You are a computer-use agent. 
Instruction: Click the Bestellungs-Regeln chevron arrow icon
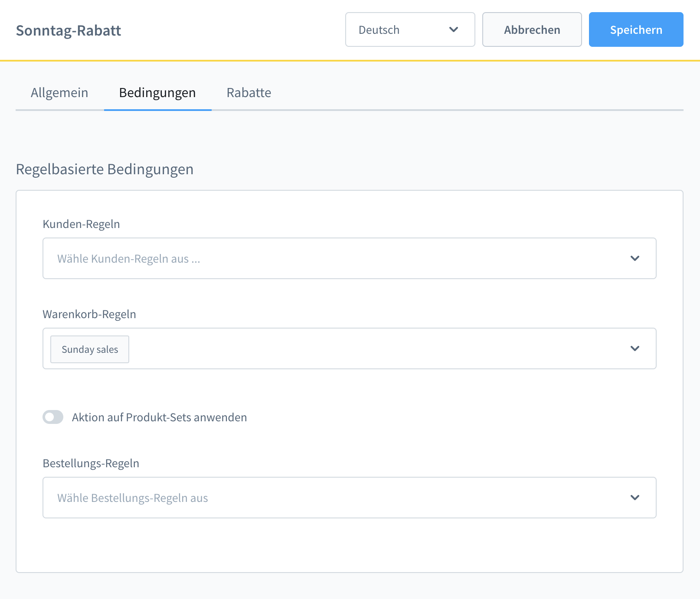pyautogui.click(x=635, y=498)
